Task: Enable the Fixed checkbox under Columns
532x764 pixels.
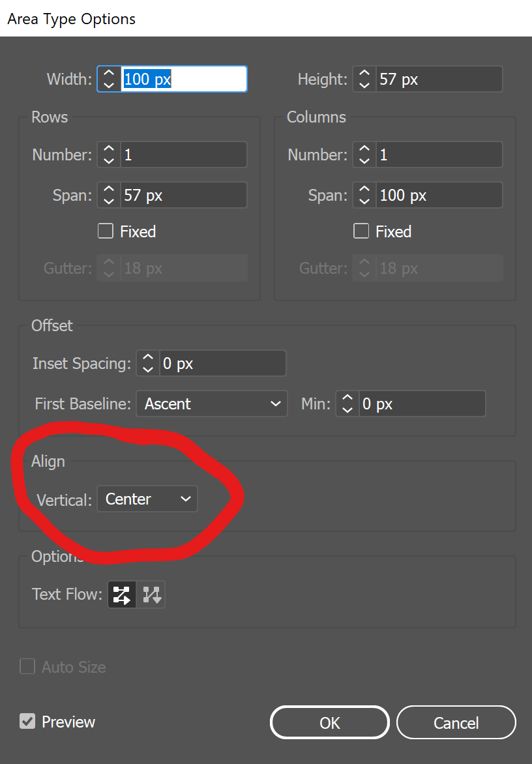Action: pos(361,231)
